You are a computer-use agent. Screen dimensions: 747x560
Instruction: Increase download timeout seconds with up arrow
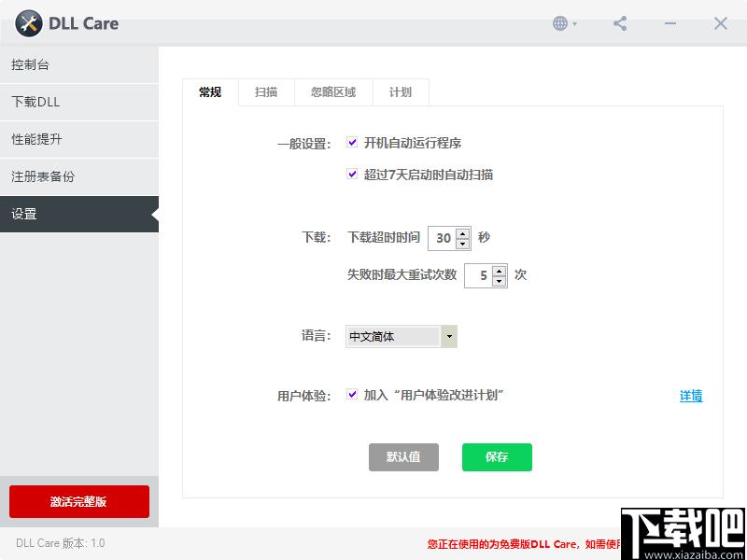point(462,233)
